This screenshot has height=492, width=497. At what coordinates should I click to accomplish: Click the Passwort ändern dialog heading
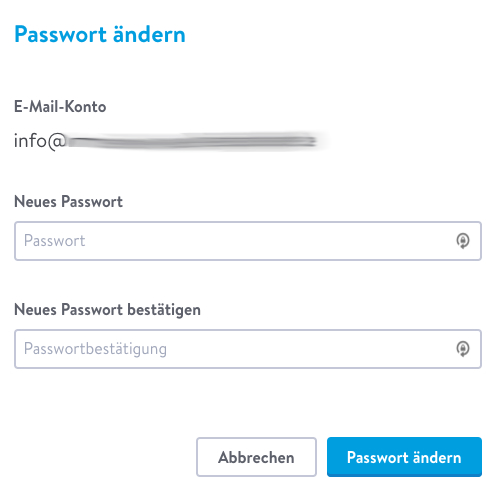coord(100,34)
